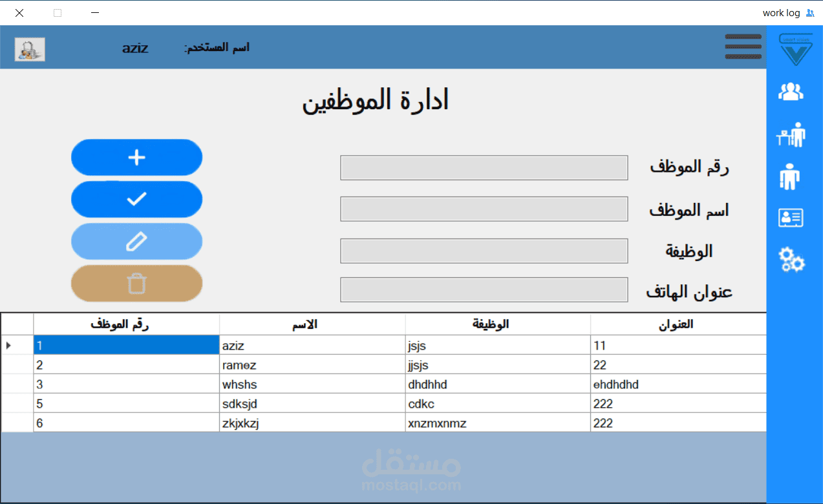Click the plus add employee button

136,158
